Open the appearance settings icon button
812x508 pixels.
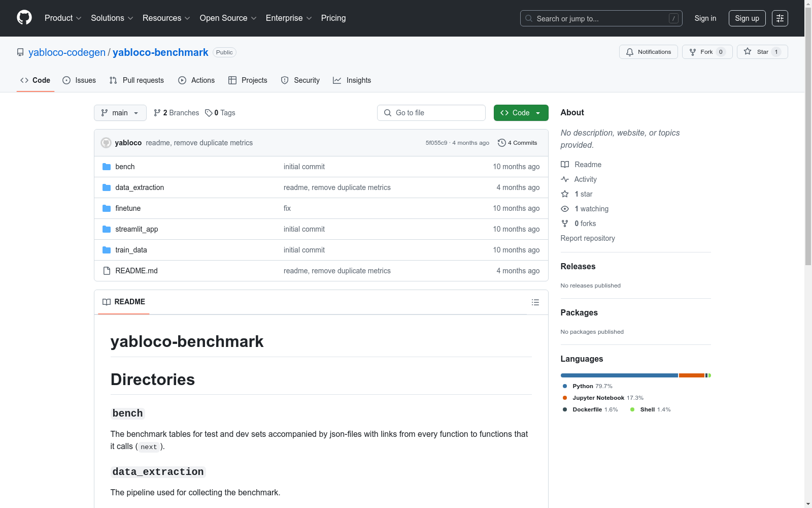780,18
